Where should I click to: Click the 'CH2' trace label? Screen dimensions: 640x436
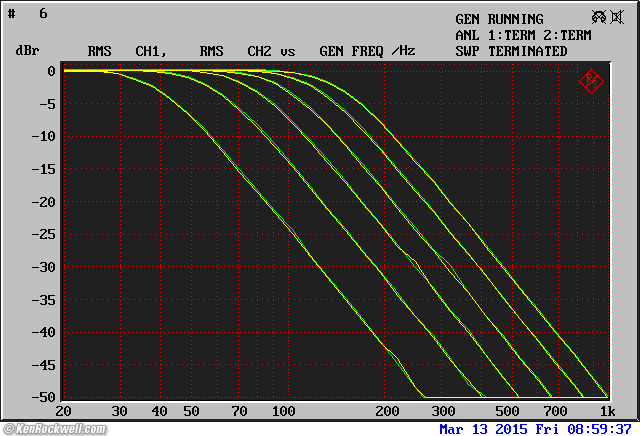pos(259,51)
